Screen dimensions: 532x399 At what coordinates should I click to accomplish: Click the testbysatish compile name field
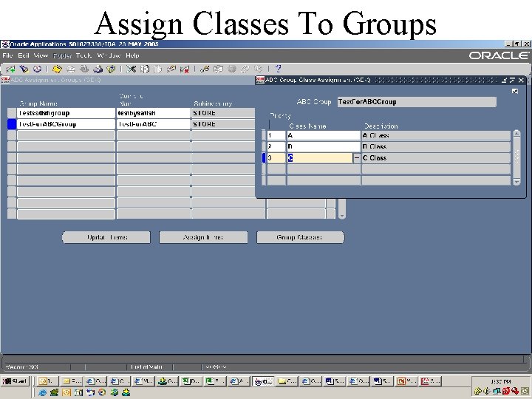[x=154, y=113]
